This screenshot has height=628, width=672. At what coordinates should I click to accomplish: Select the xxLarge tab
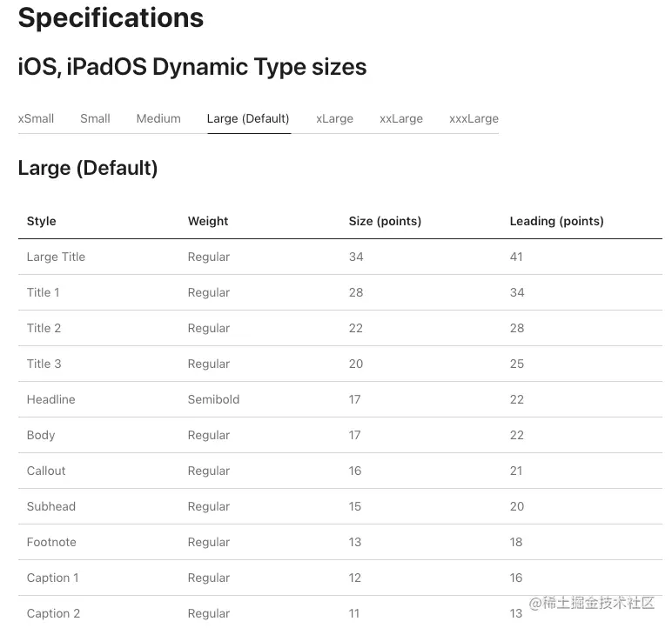tap(401, 118)
